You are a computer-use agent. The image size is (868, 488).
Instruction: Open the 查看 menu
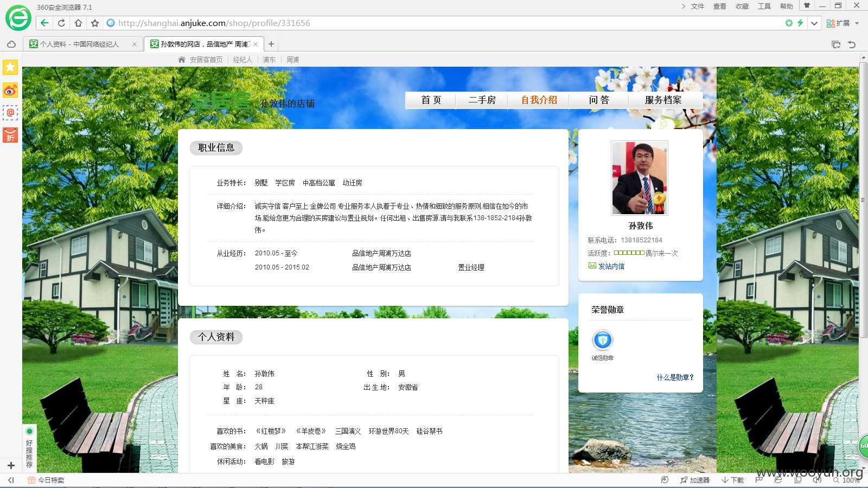(720, 6)
